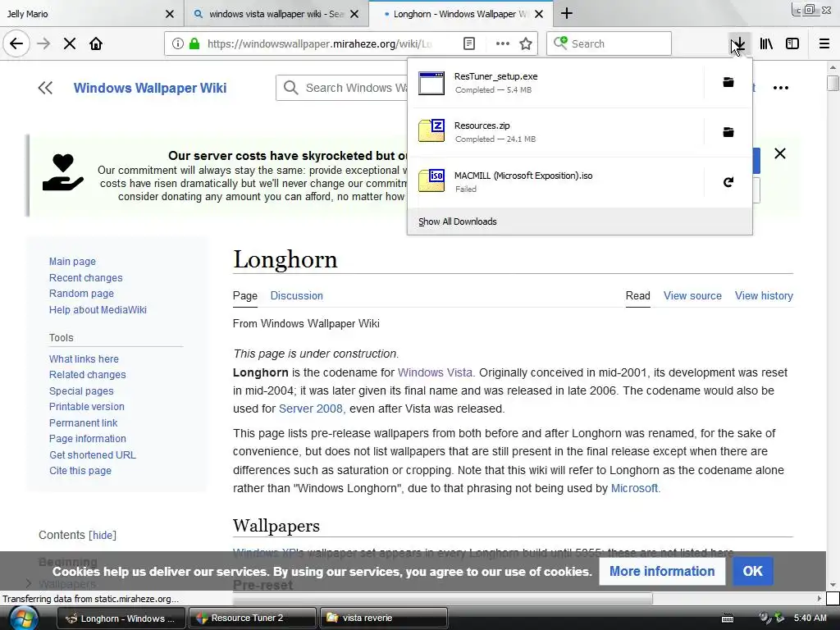Follow the Server 2008 article link
Image resolution: width=840 pixels, height=630 pixels.
pos(311,409)
